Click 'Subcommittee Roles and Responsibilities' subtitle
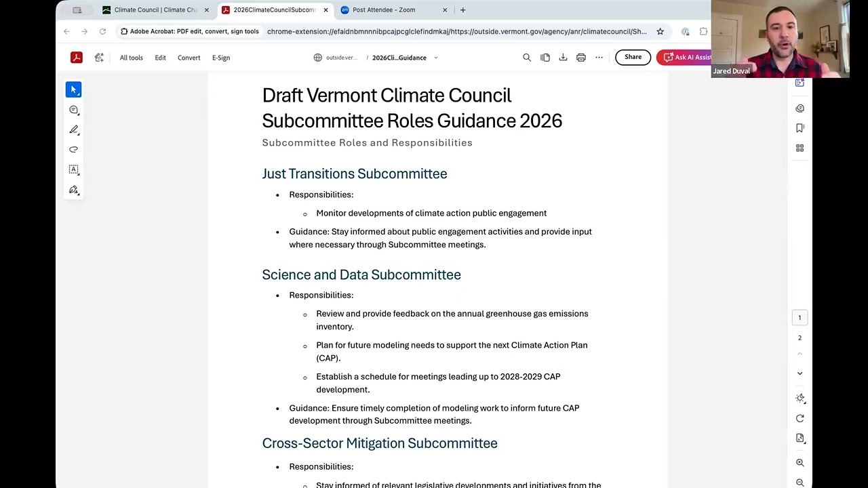 click(x=367, y=142)
